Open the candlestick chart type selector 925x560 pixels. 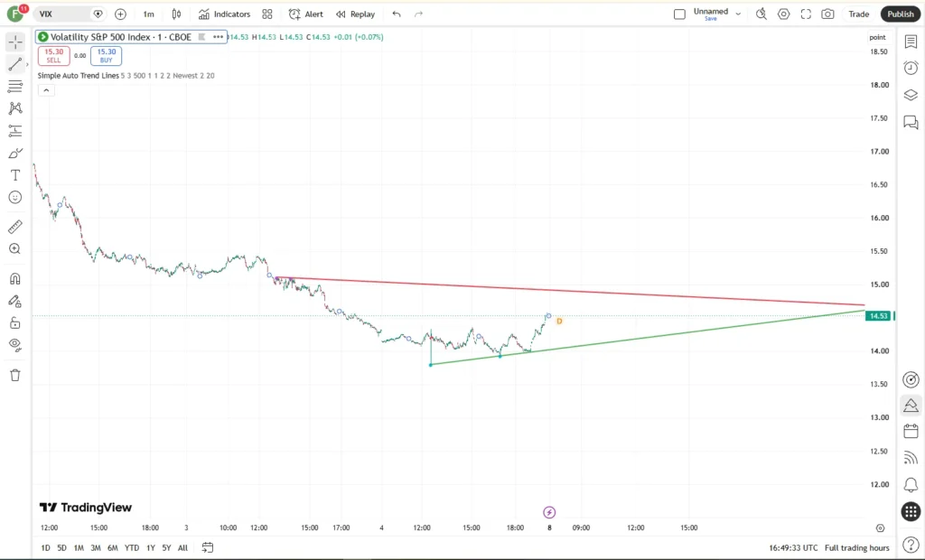[176, 14]
